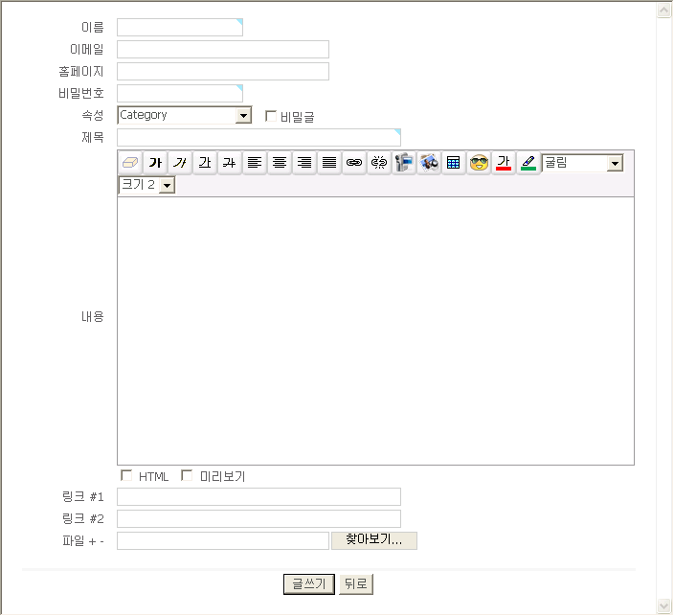Enable the HTML checkbox
The height and width of the screenshot is (616, 674).
pyautogui.click(x=126, y=475)
